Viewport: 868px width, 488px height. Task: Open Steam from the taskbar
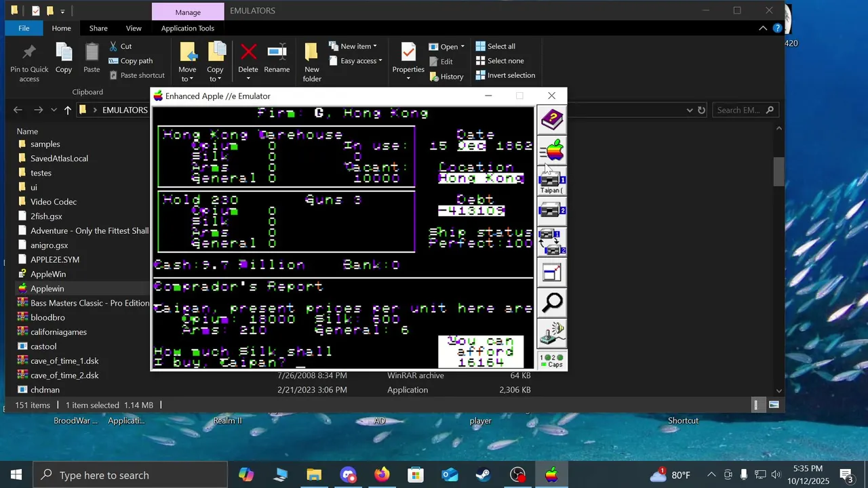pos(484,475)
